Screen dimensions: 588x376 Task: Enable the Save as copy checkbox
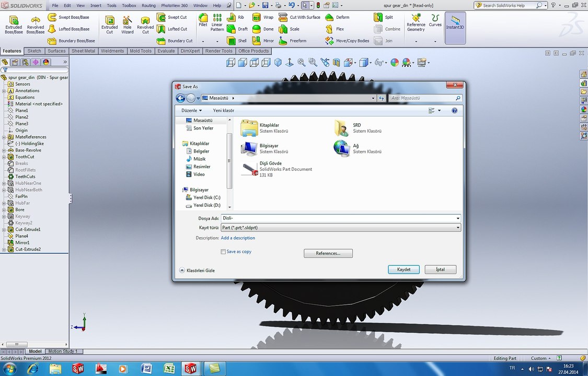[x=223, y=252]
